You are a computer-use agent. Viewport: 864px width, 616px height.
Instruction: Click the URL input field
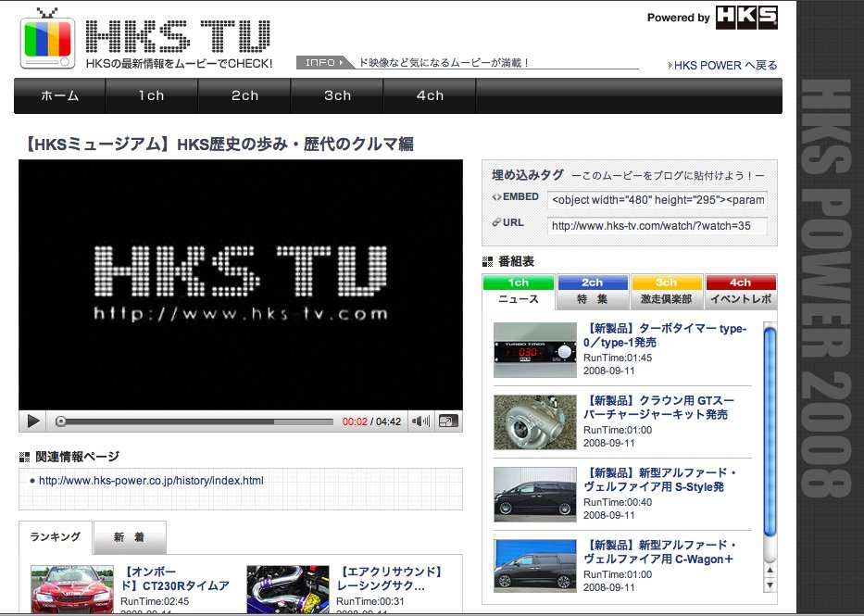657,226
